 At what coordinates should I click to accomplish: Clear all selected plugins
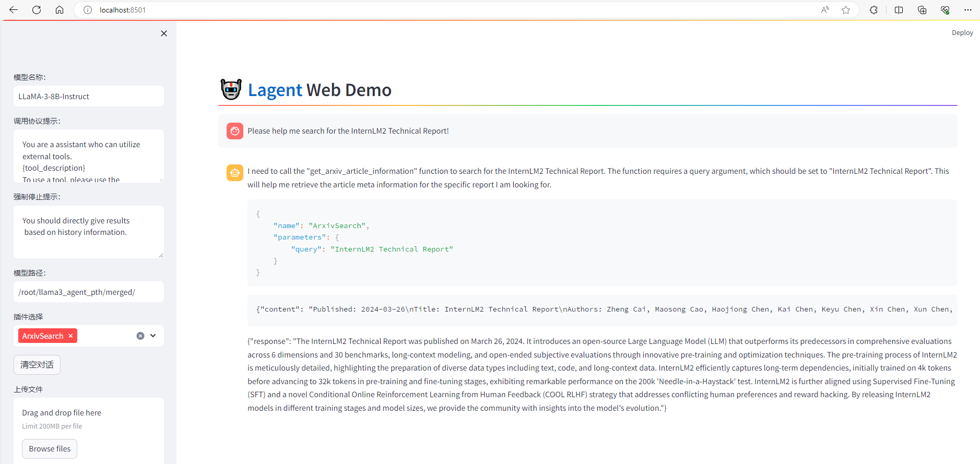coord(140,336)
